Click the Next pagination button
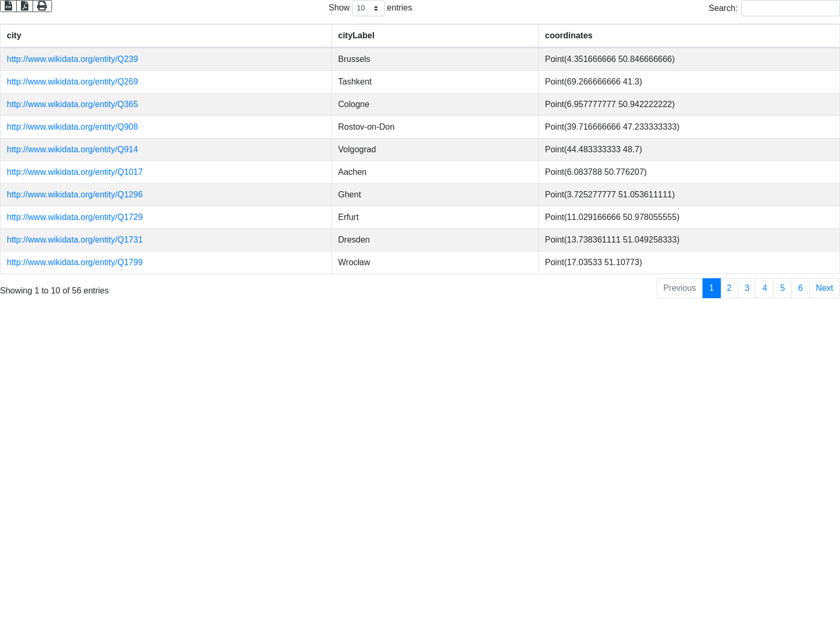The width and height of the screenshot is (840, 630). pyautogui.click(x=824, y=288)
